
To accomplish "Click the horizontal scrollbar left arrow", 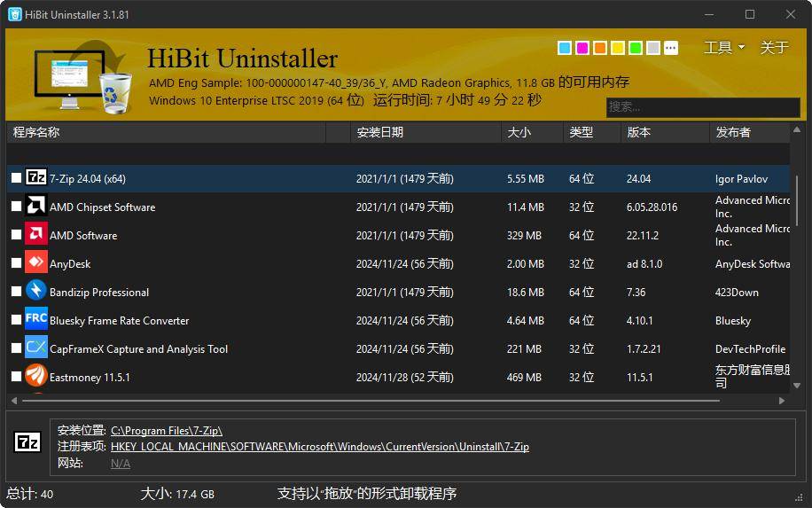I will [14, 401].
